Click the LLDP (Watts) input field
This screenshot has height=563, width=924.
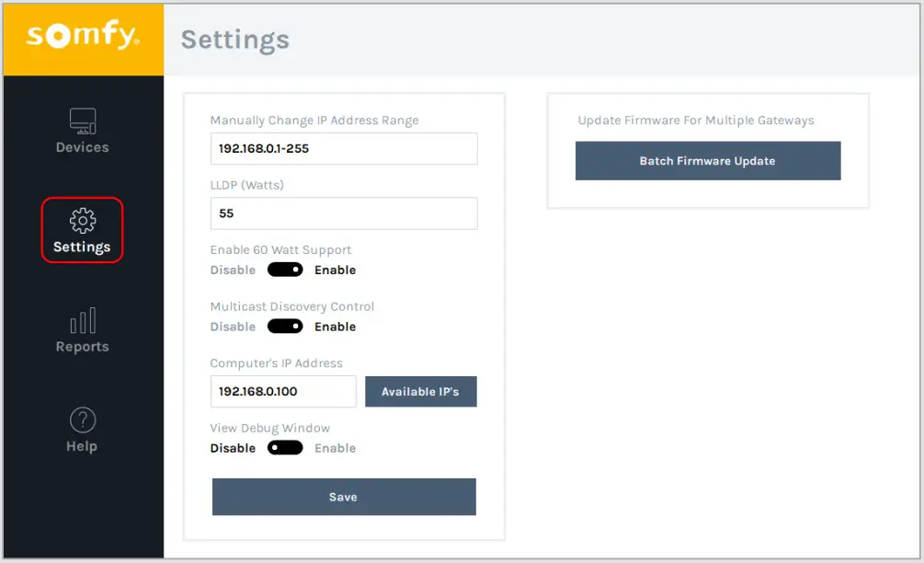343,213
